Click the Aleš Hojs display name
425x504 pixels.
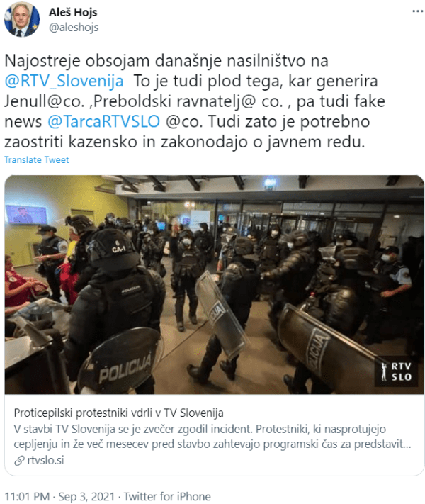coord(72,12)
